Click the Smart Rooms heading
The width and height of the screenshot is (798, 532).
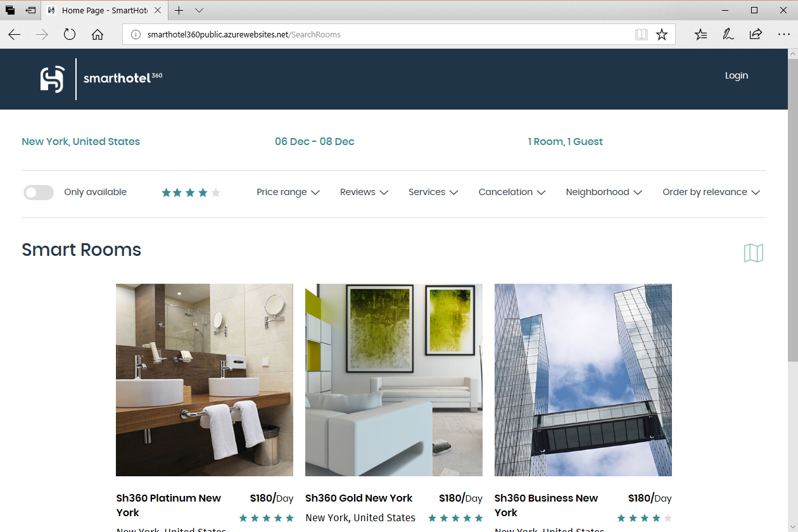click(81, 250)
